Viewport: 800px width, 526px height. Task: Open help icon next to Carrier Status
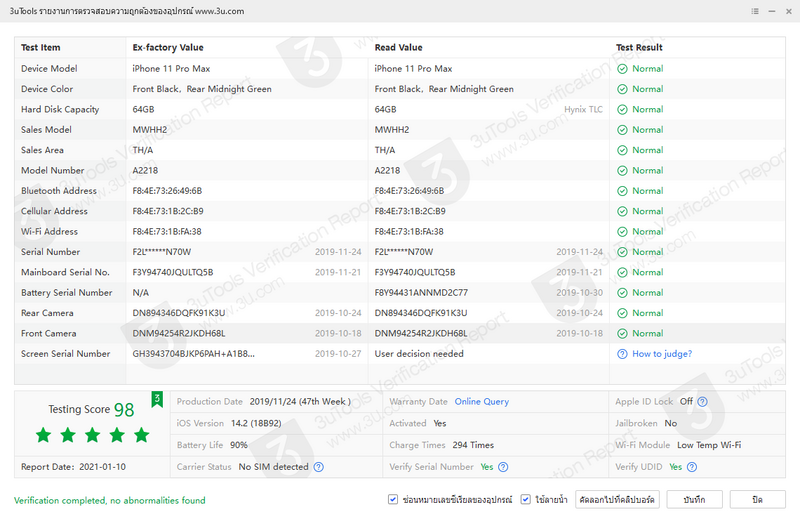tap(318, 467)
